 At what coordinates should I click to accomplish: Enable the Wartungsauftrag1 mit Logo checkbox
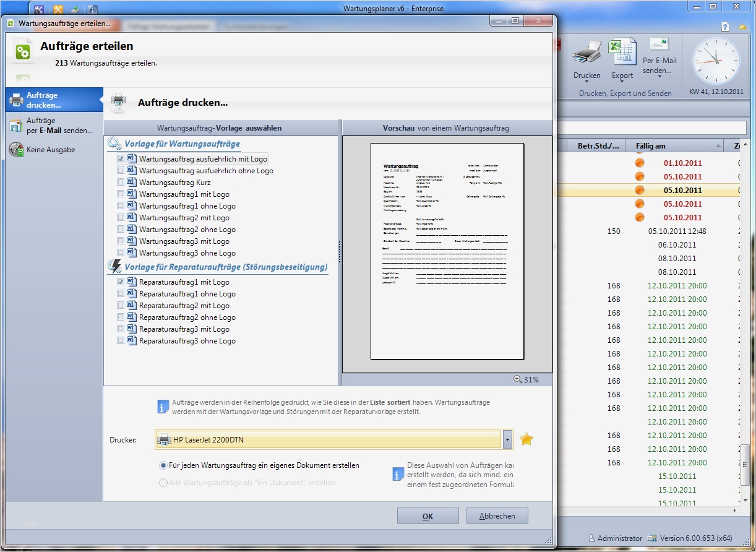coord(121,194)
